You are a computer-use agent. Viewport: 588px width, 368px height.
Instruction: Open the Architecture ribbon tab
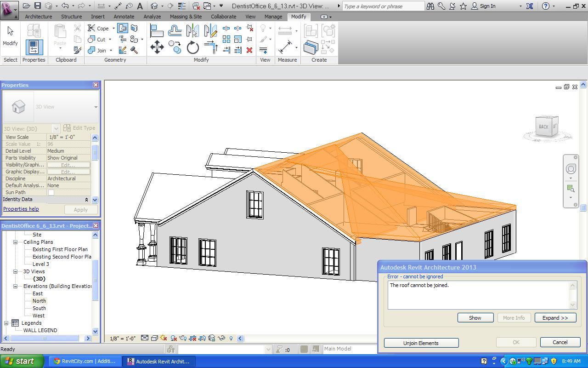pos(38,17)
